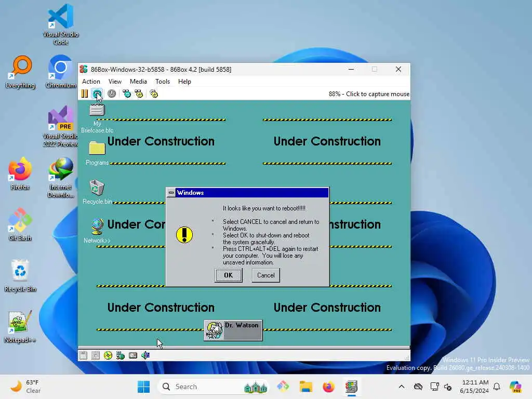
Task: Click the first floppy drive status icon
Action: click(x=83, y=355)
